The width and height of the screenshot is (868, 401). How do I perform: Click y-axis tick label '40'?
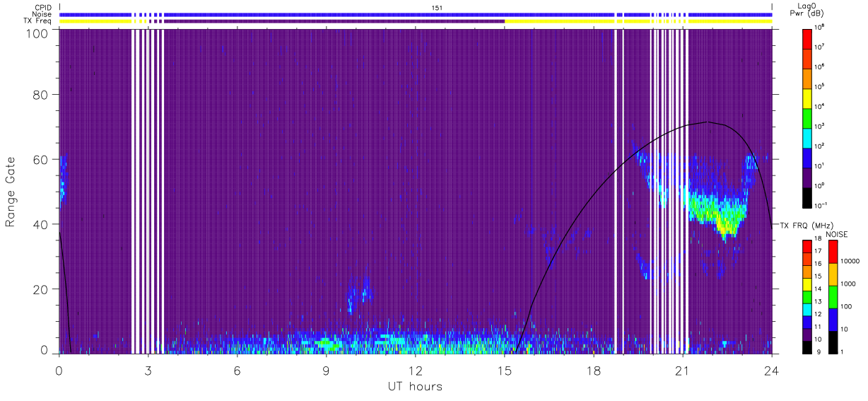(x=41, y=224)
